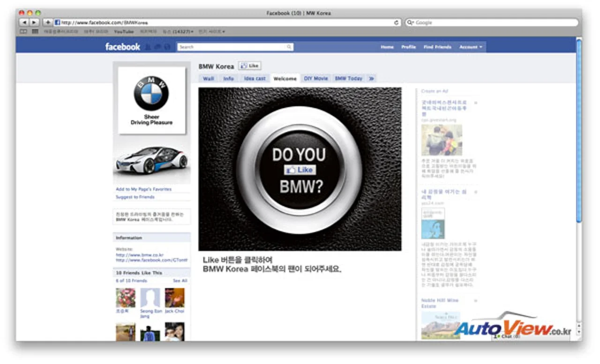The image size is (600, 364).
Task: Open the YouTube bookmark
Action: [124, 31]
